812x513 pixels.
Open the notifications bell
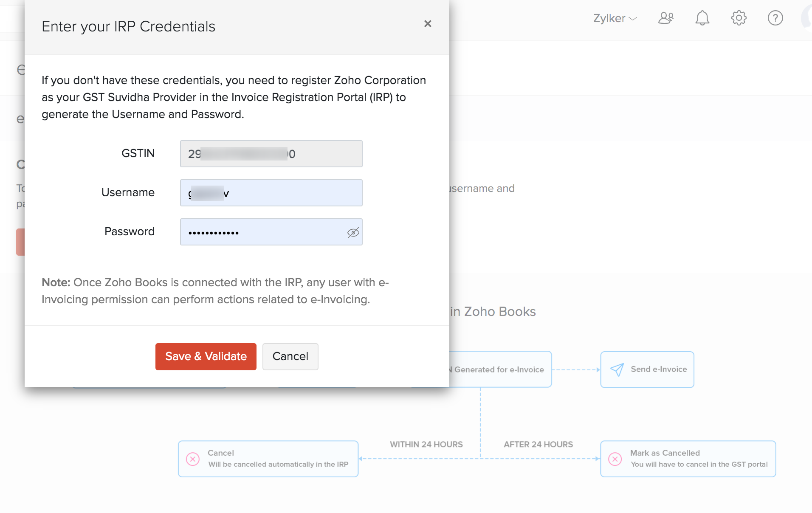pos(702,18)
